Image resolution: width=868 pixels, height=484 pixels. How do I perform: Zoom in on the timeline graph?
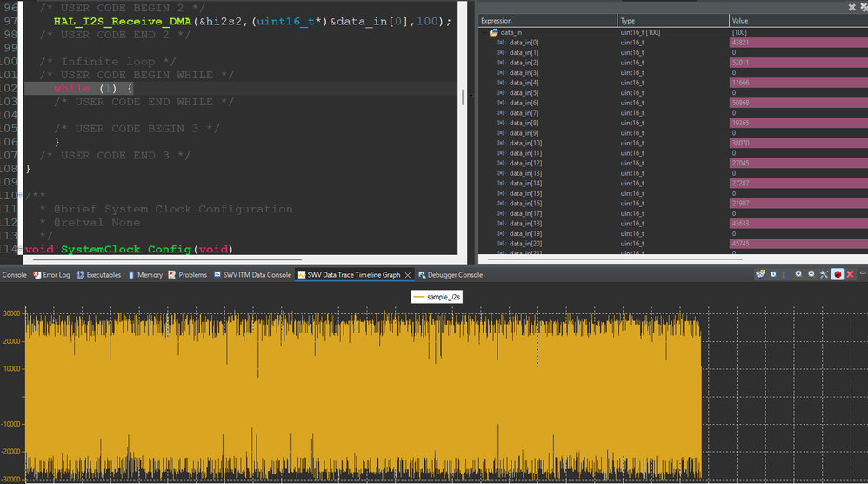tap(798, 274)
